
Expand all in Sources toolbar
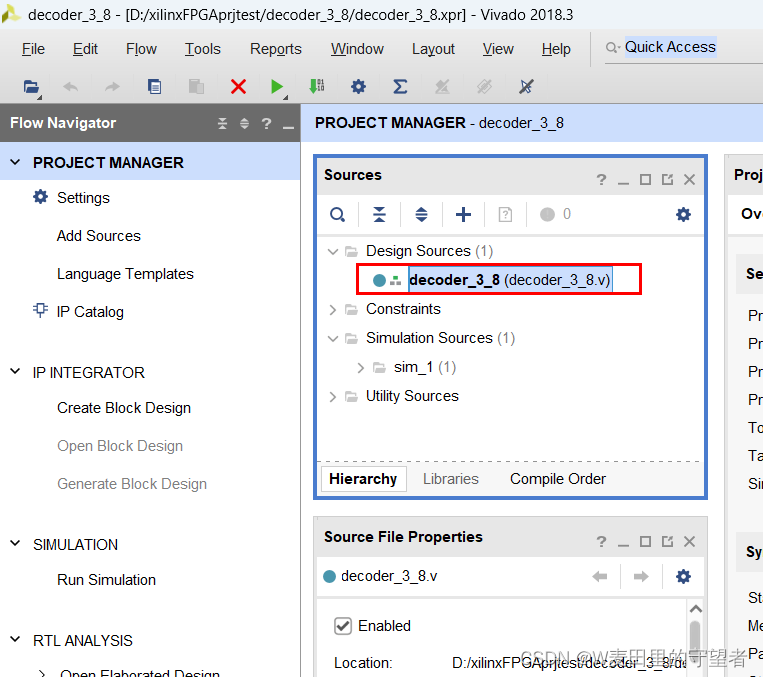(421, 215)
